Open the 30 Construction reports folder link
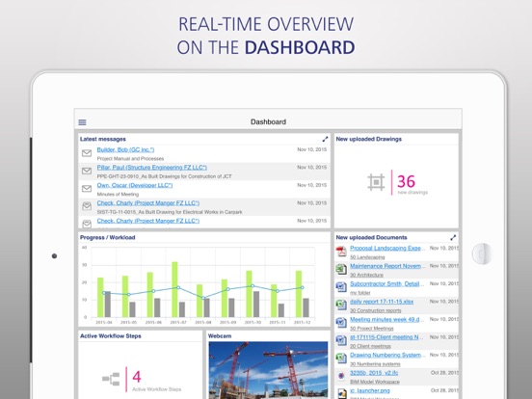Image resolution: width=532 pixels, height=399 pixels. (x=376, y=310)
